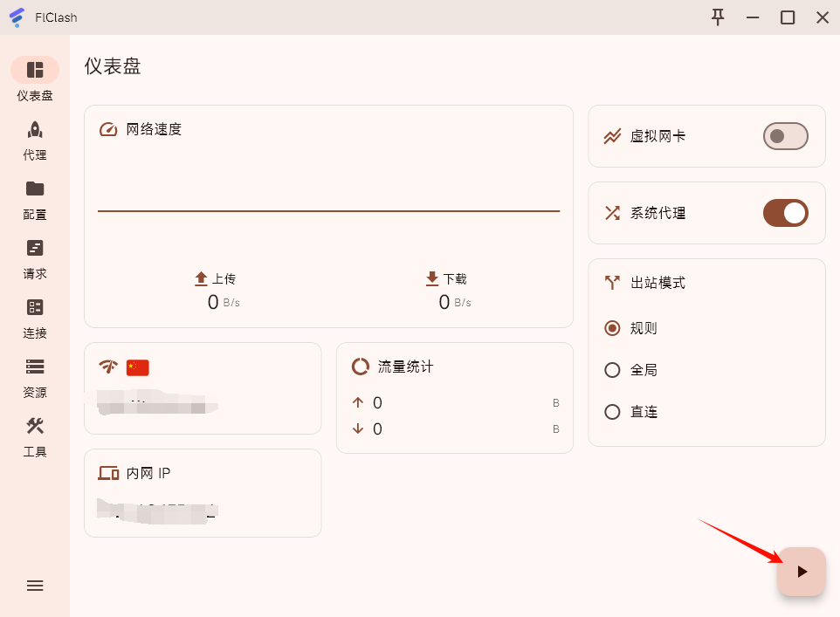This screenshot has width=840, height=617.
Task: Click the pin window icon
Action: 718,17
